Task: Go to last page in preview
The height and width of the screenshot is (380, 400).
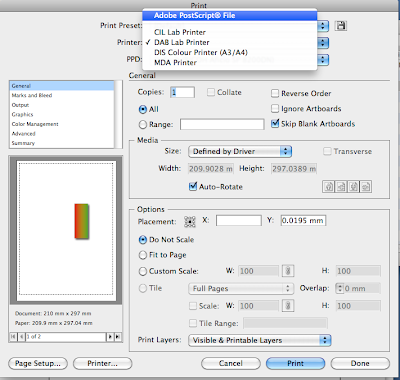Action: pyautogui.click(x=118, y=337)
